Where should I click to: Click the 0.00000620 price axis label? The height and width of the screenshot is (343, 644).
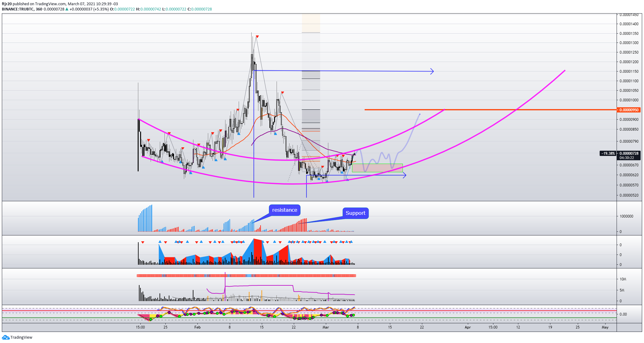click(x=629, y=175)
